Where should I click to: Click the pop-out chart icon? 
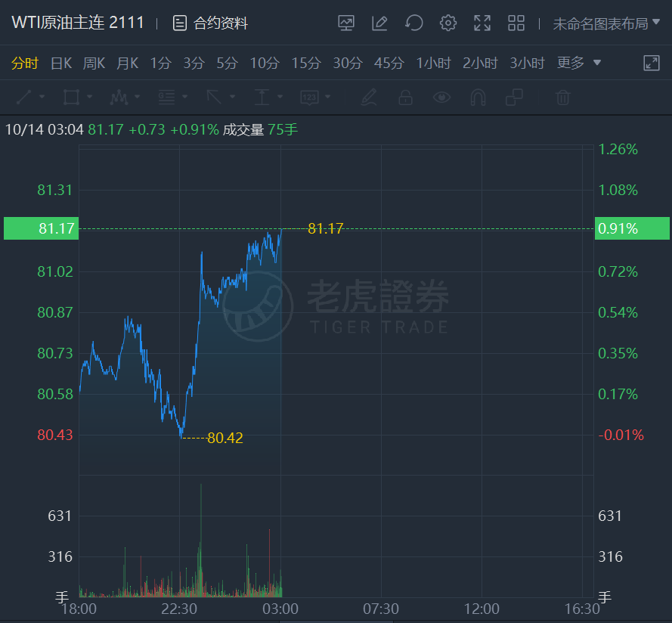point(652,63)
